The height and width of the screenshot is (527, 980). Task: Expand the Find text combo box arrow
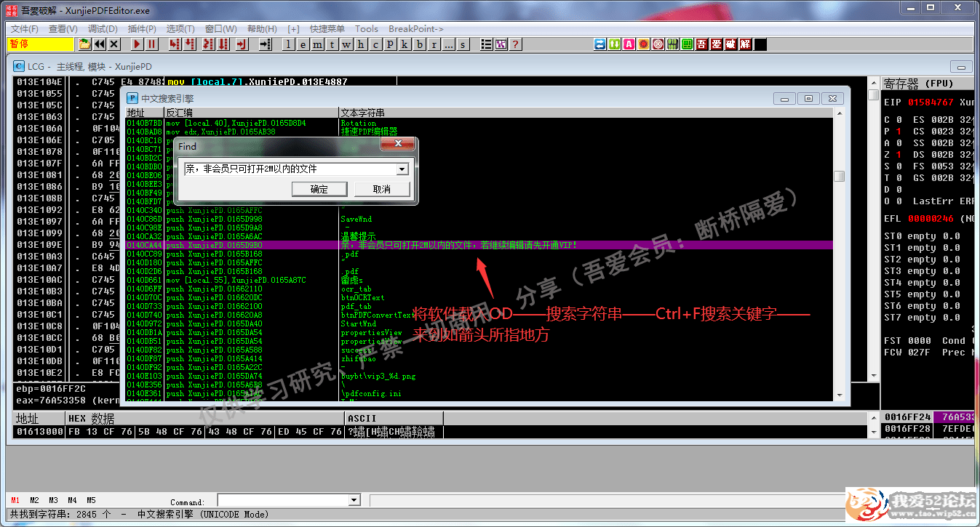(402, 169)
